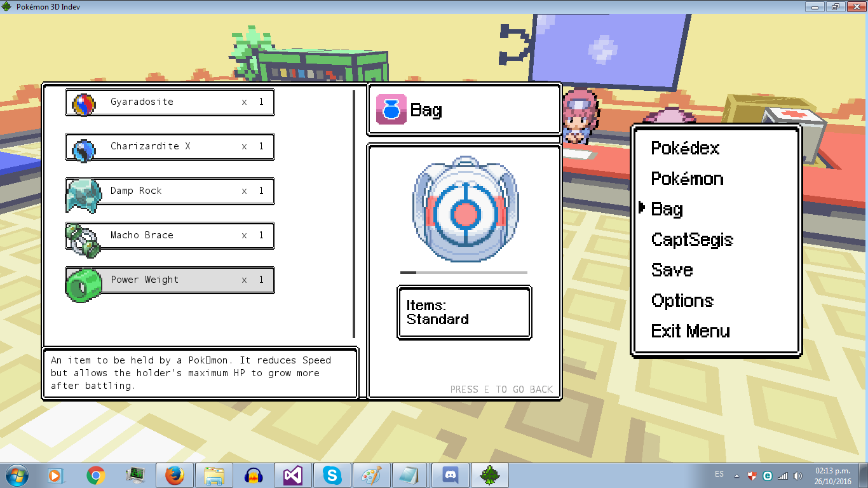Open Discord from the taskbar

click(451, 475)
